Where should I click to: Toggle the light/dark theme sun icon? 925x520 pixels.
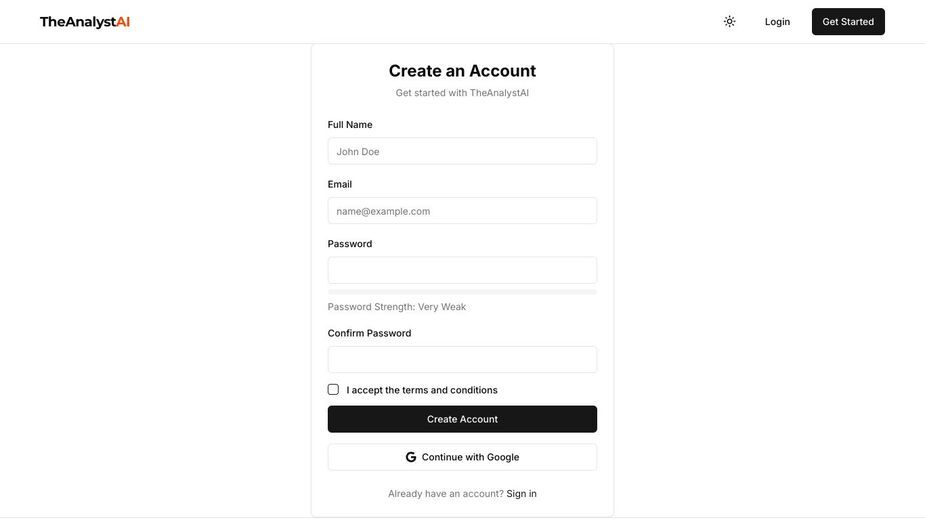[x=730, y=22]
